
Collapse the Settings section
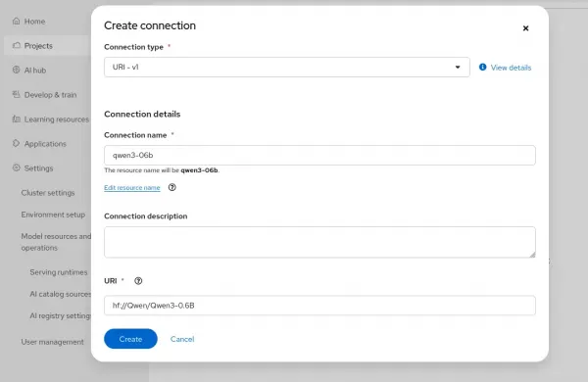click(38, 168)
